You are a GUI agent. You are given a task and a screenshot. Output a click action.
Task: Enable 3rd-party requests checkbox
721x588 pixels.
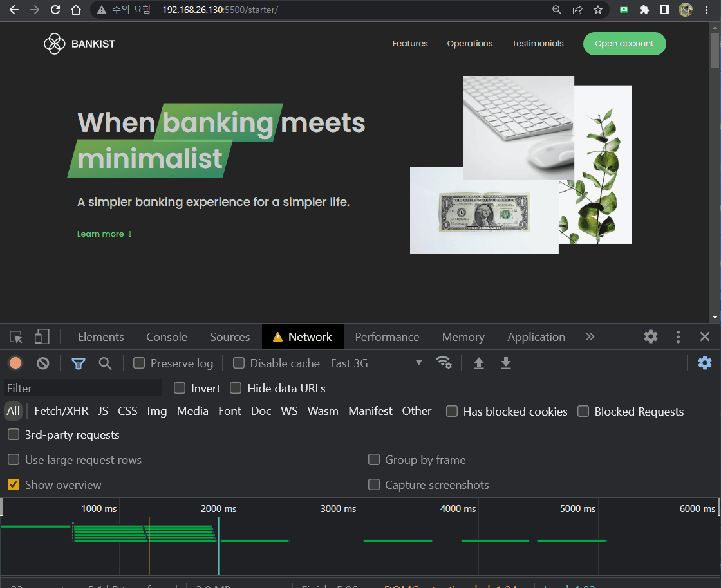coord(14,435)
